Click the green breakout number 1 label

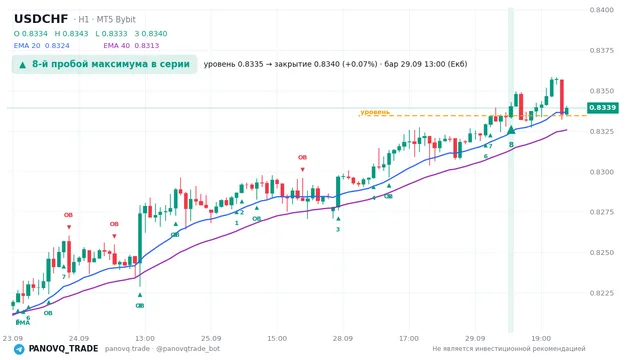point(237,223)
